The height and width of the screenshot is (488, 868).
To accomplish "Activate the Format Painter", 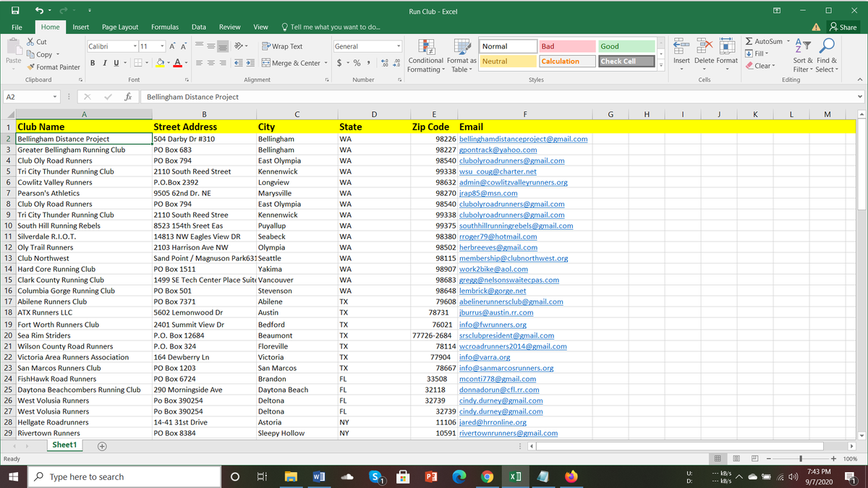I will (54, 67).
